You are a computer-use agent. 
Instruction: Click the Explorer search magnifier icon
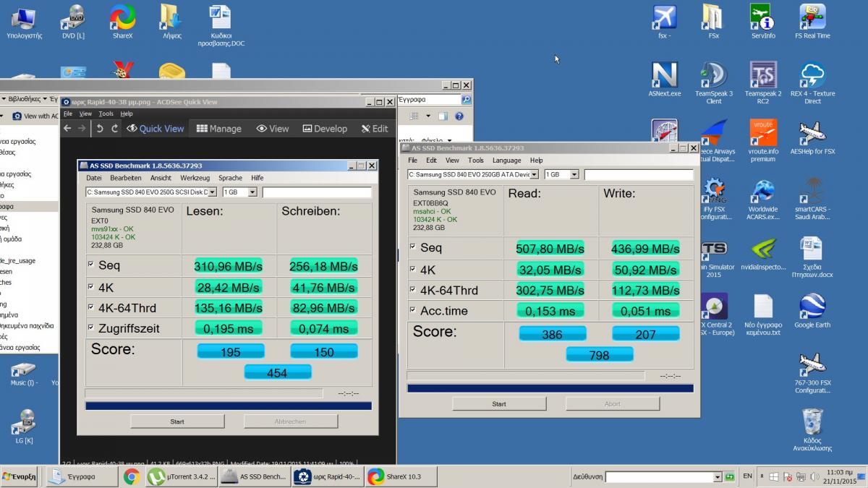(x=466, y=100)
